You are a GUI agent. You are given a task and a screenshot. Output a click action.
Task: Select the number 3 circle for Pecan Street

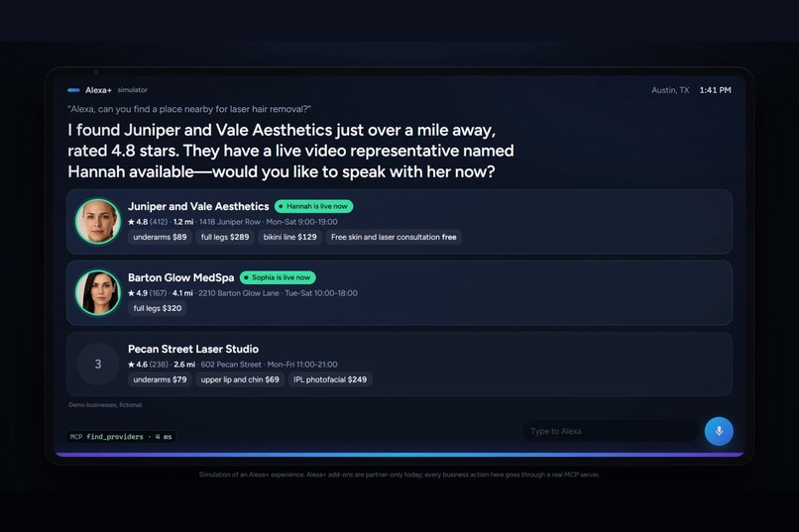click(98, 364)
